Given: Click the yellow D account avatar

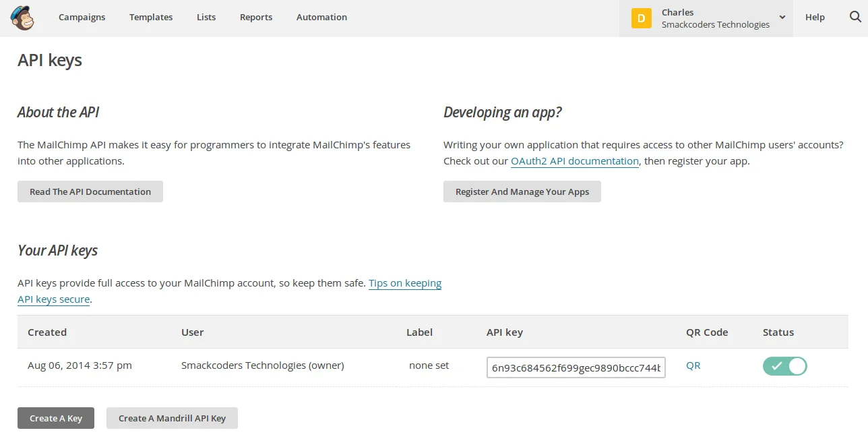Looking at the screenshot, I should pos(642,18).
